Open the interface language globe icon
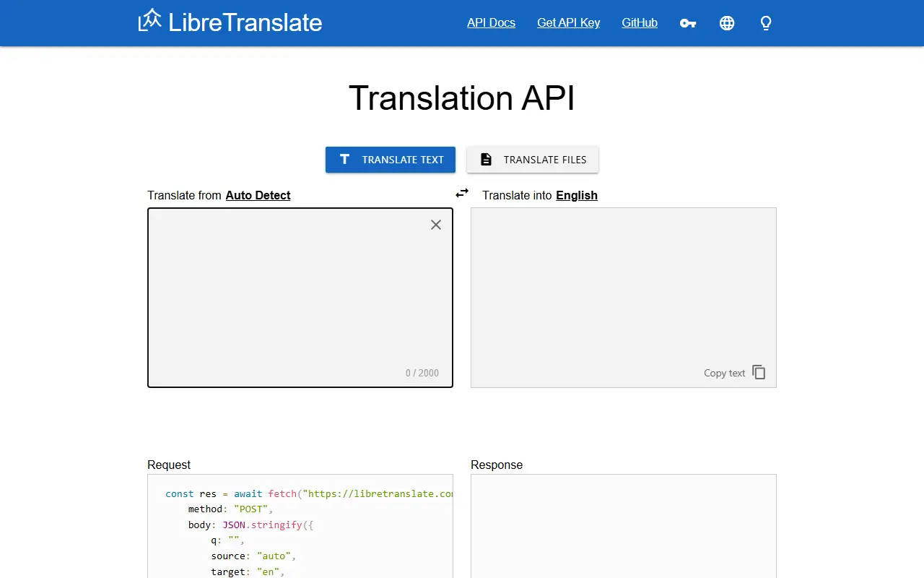 (727, 23)
